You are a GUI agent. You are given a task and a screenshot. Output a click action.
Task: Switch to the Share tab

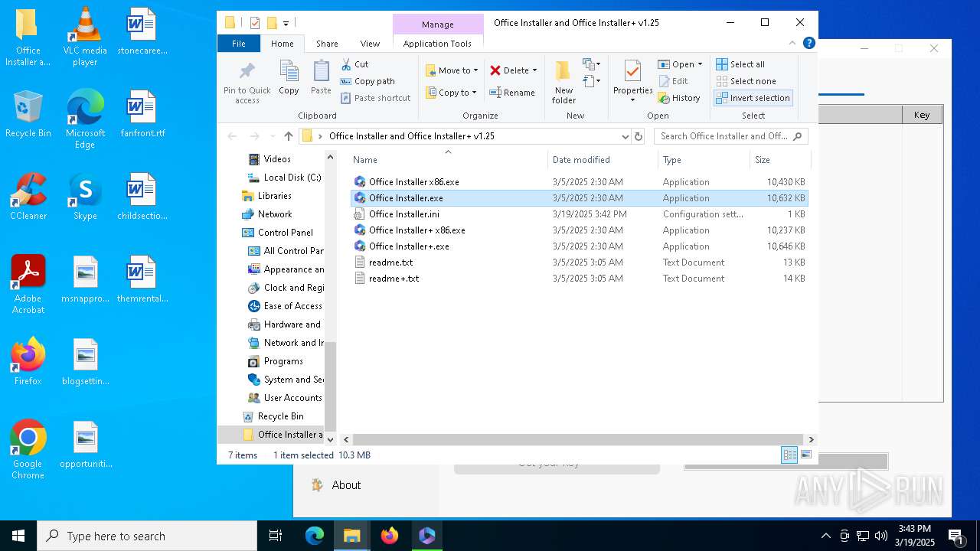tap(327, 44)
